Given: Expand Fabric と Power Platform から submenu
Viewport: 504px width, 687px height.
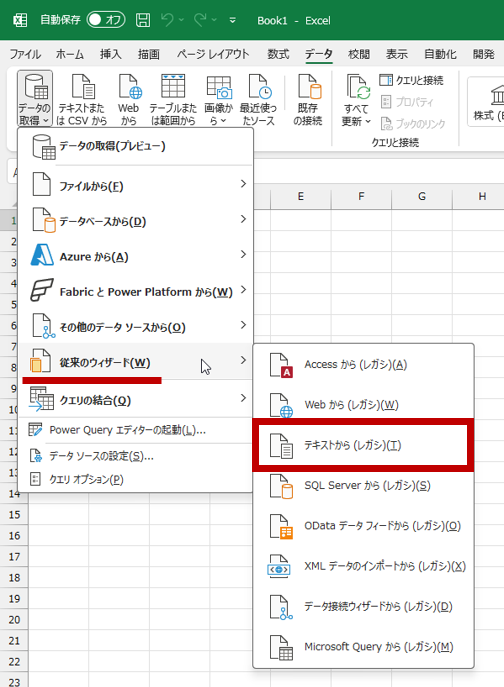Looking at the screenshot, I should pos(135,290).
